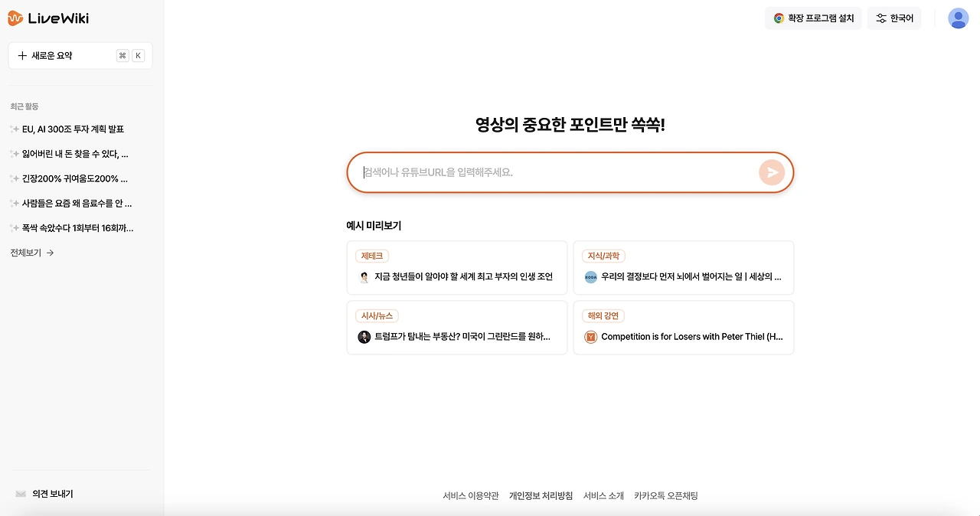Open the 해외 강연 example card
The image size is (980, 516).
click(x=684, y=328)
